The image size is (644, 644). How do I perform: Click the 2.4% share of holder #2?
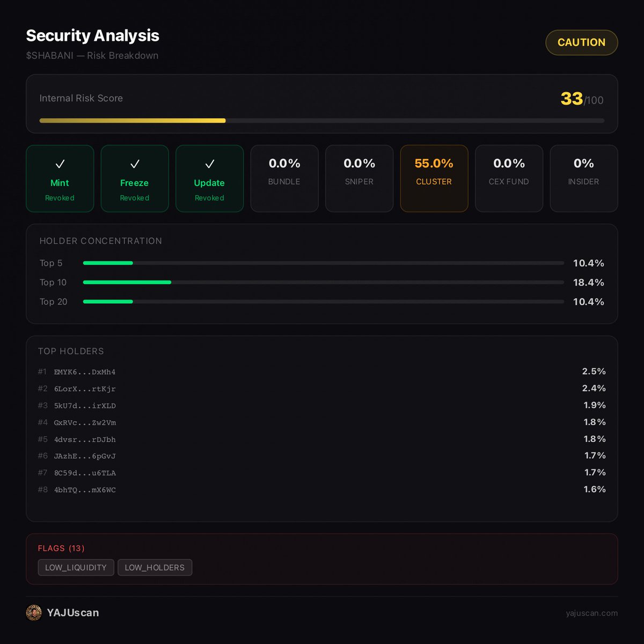coord(594,388)
